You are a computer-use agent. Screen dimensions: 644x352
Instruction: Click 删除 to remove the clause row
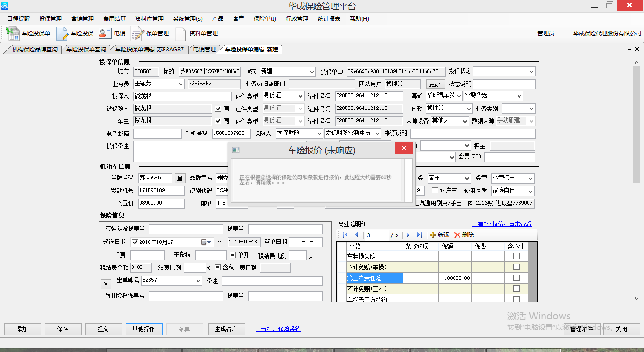tap(464, 235)
